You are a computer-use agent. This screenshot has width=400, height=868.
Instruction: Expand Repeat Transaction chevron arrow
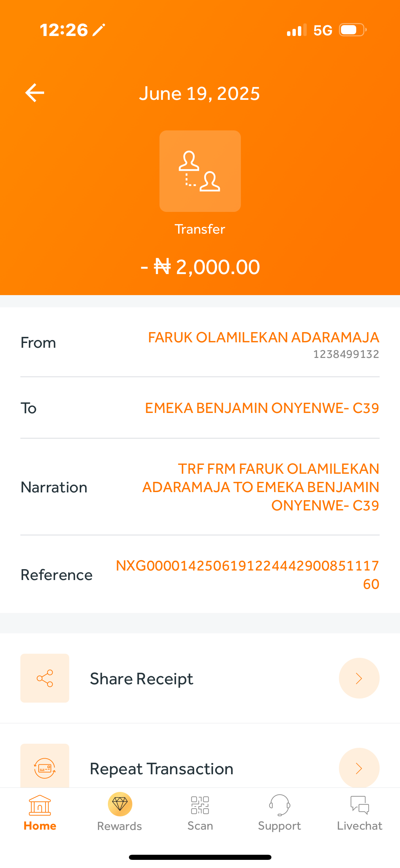pyautogui.click(x=359, y=768)
